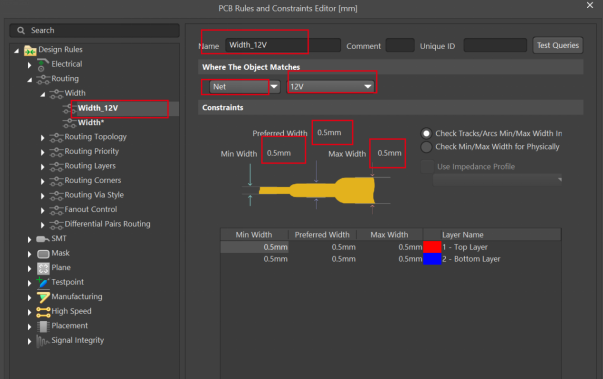Click the Width rule group icon

coord(57,94)
